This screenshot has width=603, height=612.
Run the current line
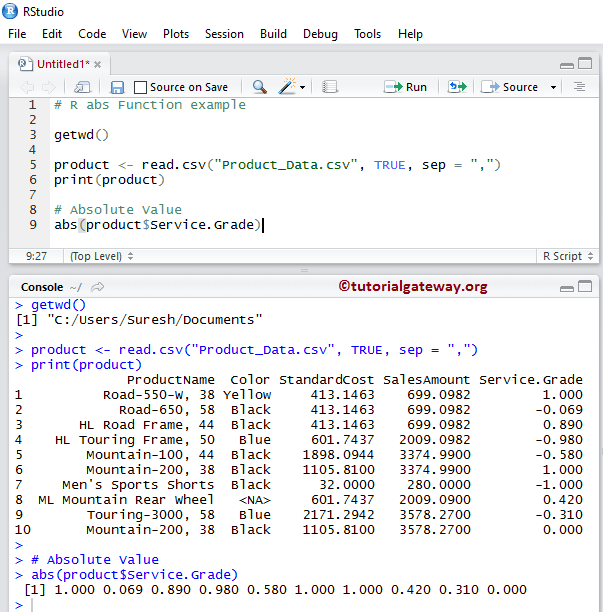point(405,87)
